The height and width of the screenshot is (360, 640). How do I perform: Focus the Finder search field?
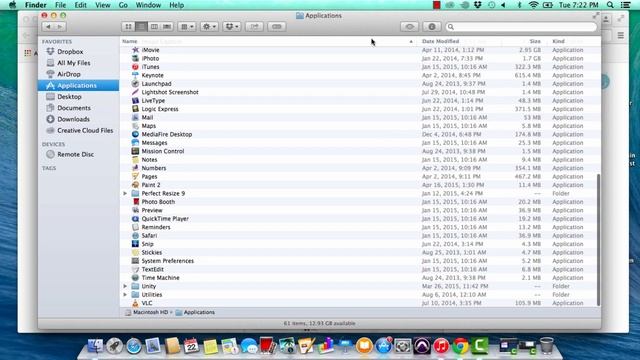[521, 27]
